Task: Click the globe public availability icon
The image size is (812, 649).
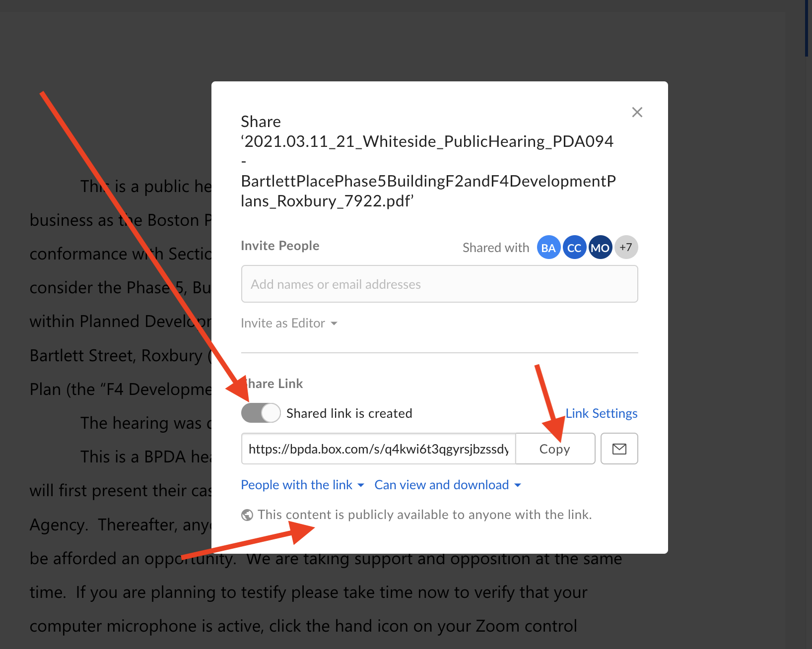Action: (x=247, y=515)
